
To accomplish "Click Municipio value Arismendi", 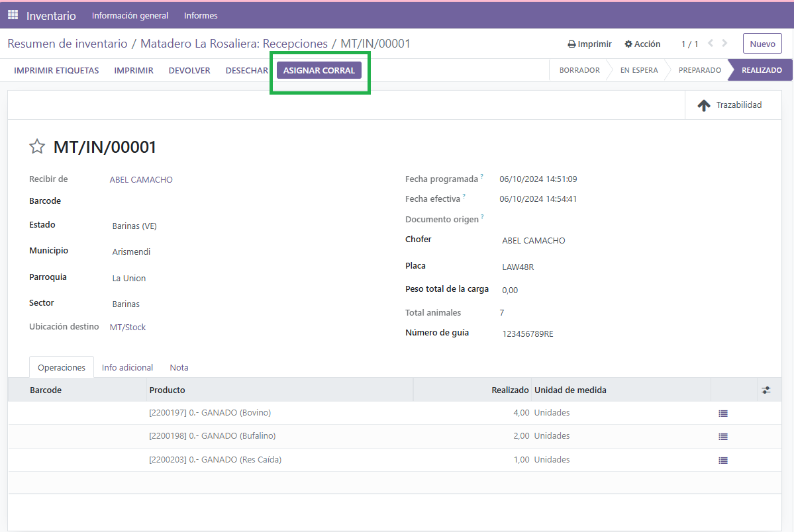I will pyautogui.click(x=131, y=252).
